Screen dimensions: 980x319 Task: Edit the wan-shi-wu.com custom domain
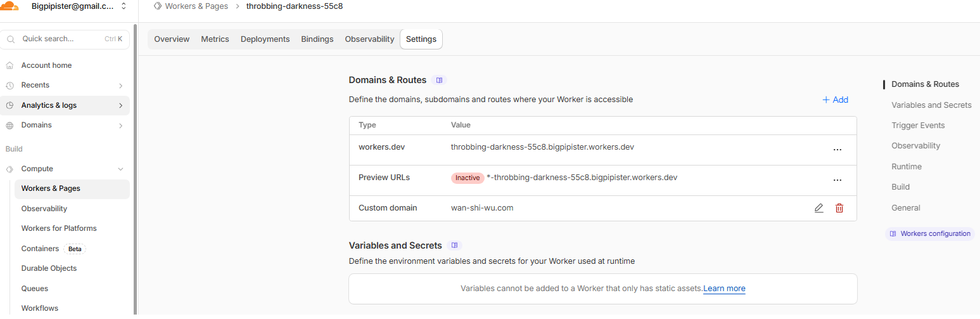819,208
